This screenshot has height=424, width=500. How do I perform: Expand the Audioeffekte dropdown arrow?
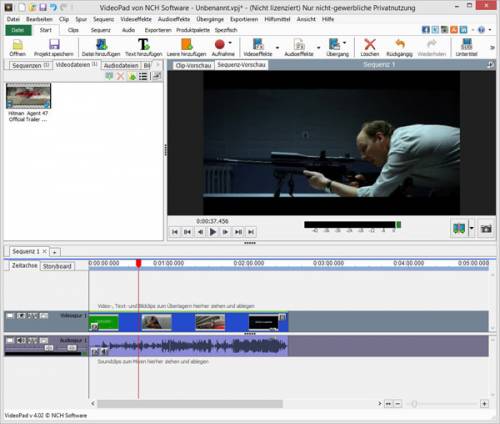pos(319,48)
